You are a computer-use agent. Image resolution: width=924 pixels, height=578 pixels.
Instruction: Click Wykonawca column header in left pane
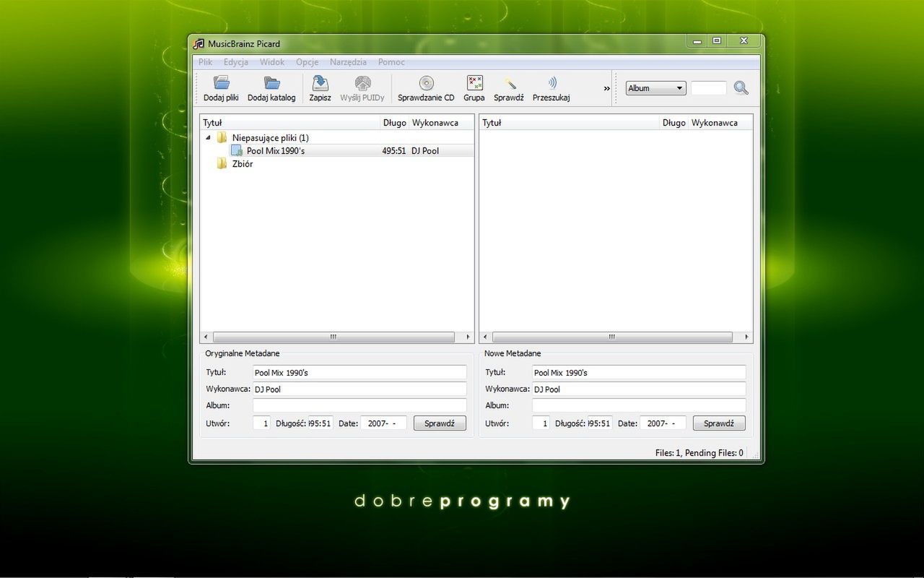[x=442, y=123]
